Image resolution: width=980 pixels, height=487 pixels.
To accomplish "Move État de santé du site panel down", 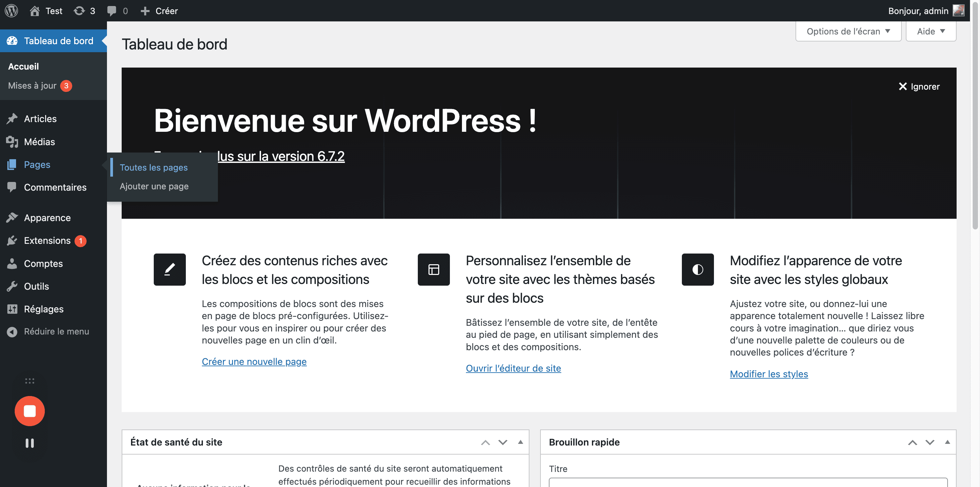I will 503,443.
